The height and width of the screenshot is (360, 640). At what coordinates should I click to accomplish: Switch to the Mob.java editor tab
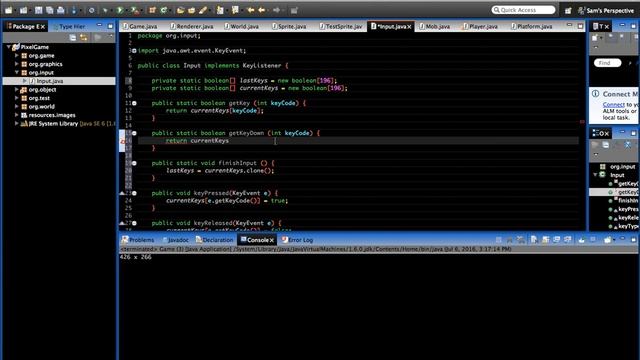click(435, 26)
